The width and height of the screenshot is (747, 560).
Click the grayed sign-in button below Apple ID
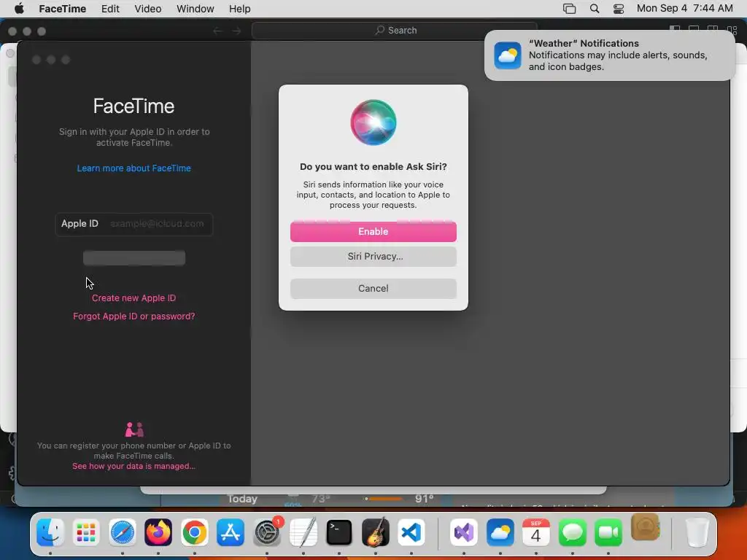pyautogui.click(x=134, y=257)
